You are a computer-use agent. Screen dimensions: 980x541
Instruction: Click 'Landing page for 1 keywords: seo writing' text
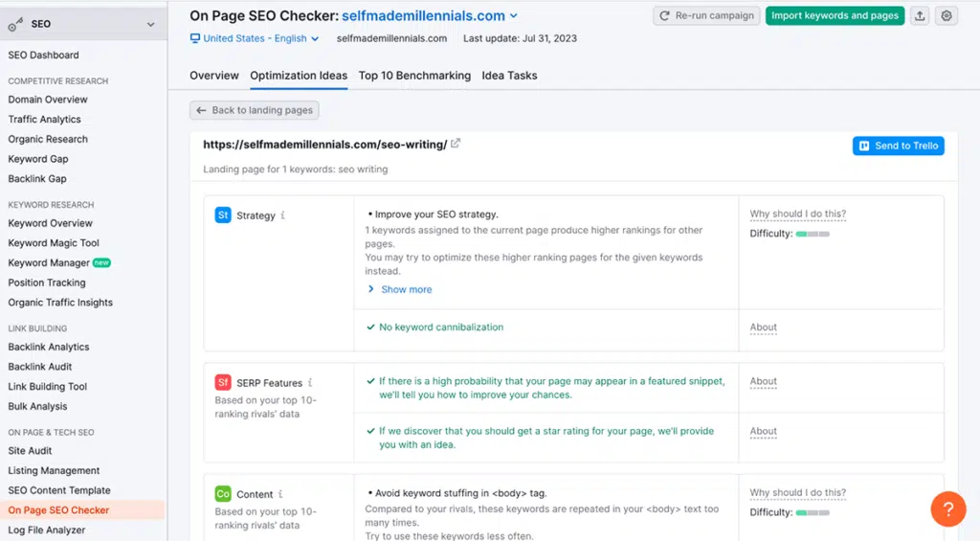295,169
